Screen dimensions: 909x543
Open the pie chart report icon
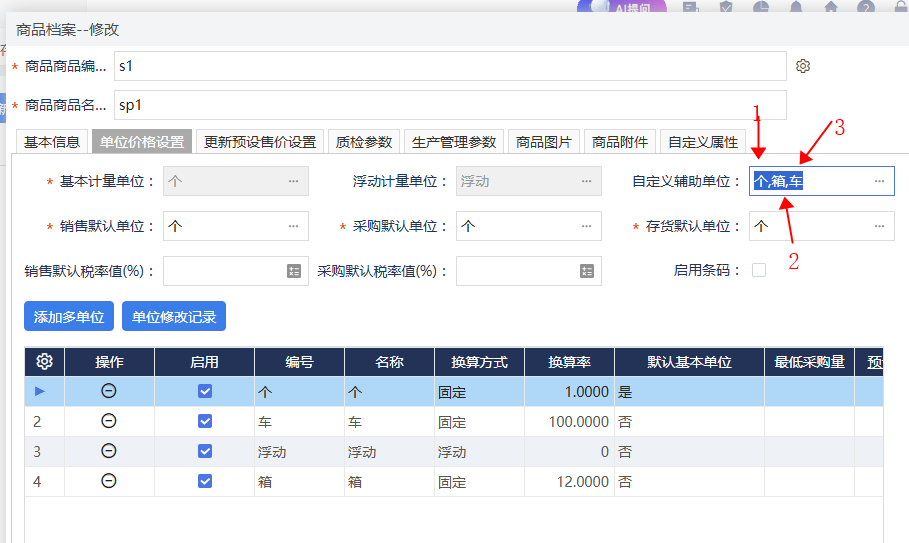[x=761, y=7]
